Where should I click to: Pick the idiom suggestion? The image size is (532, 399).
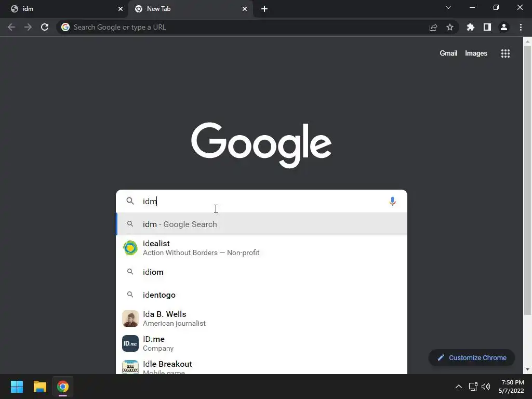pyautogui.click(x=262, y=272)
